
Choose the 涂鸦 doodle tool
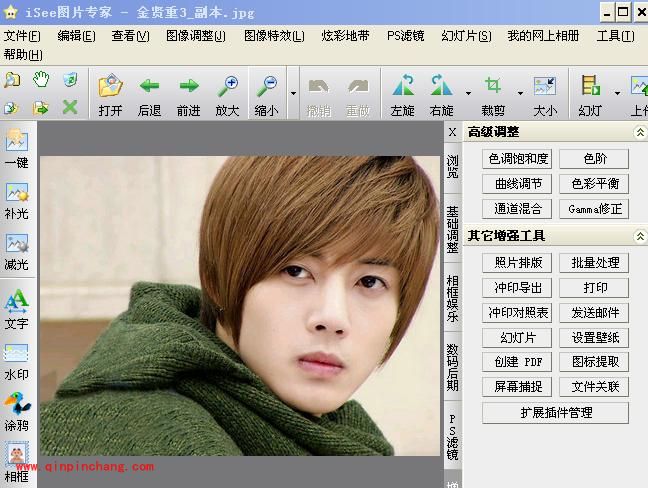16,407
